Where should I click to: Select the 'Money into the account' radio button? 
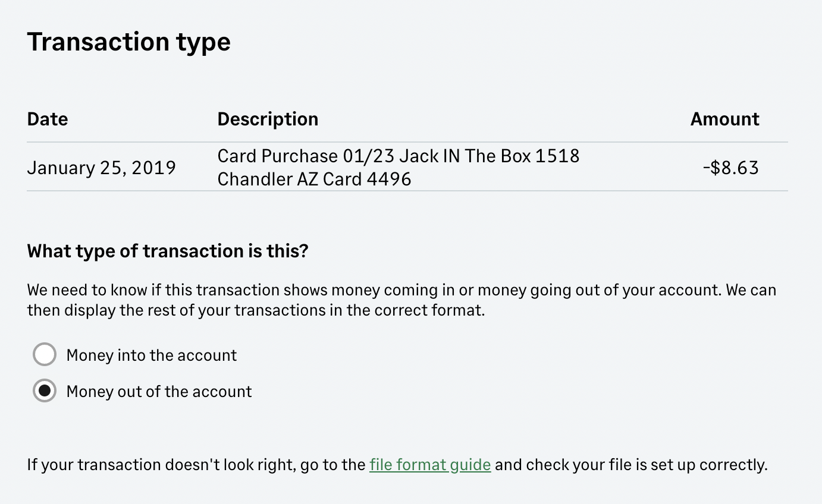pyautogui.click(x=44, y=354)
